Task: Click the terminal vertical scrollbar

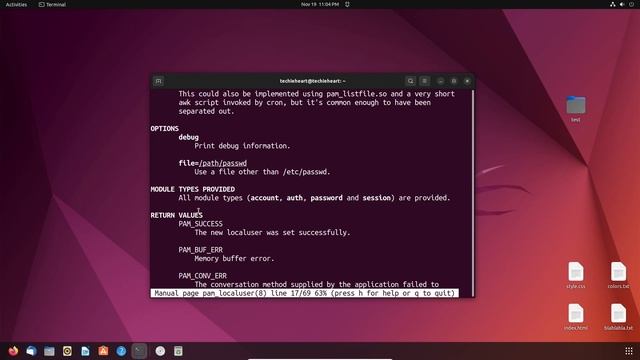Action: coord(473,192)
